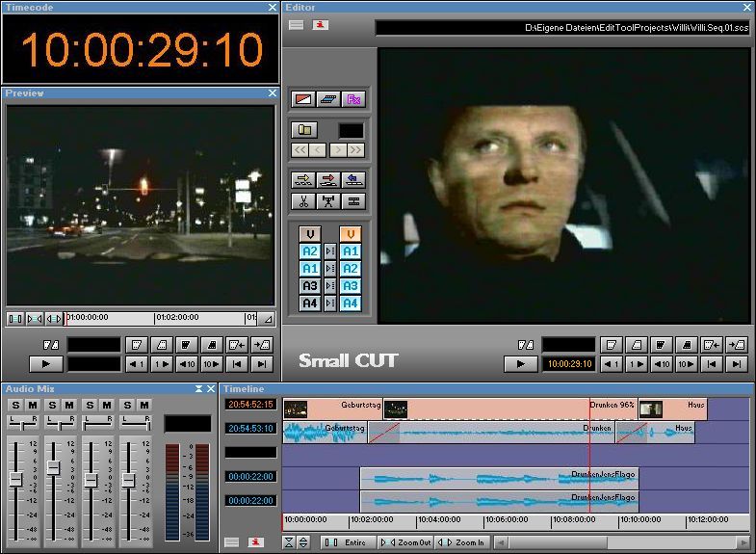Step back 1 frame in Preview
Viewport: 756px width, 554px height.
pos(137,364)
